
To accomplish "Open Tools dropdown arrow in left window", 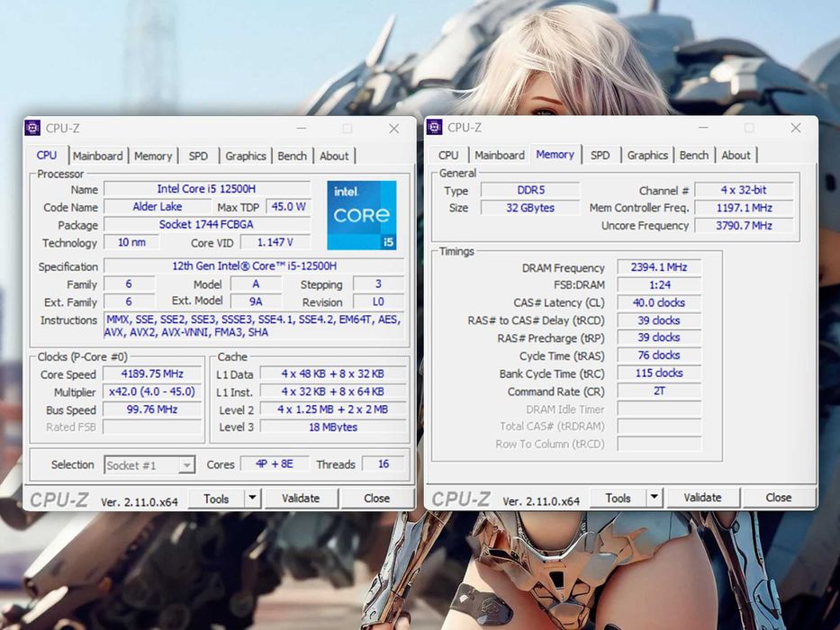I will [x=253, y=499].
